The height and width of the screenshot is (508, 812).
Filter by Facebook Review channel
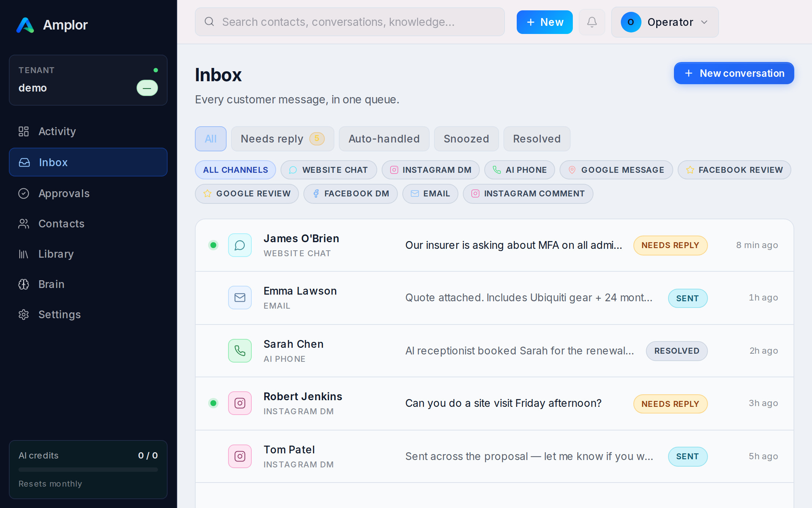pyautogui.click(x=734, y=170)
